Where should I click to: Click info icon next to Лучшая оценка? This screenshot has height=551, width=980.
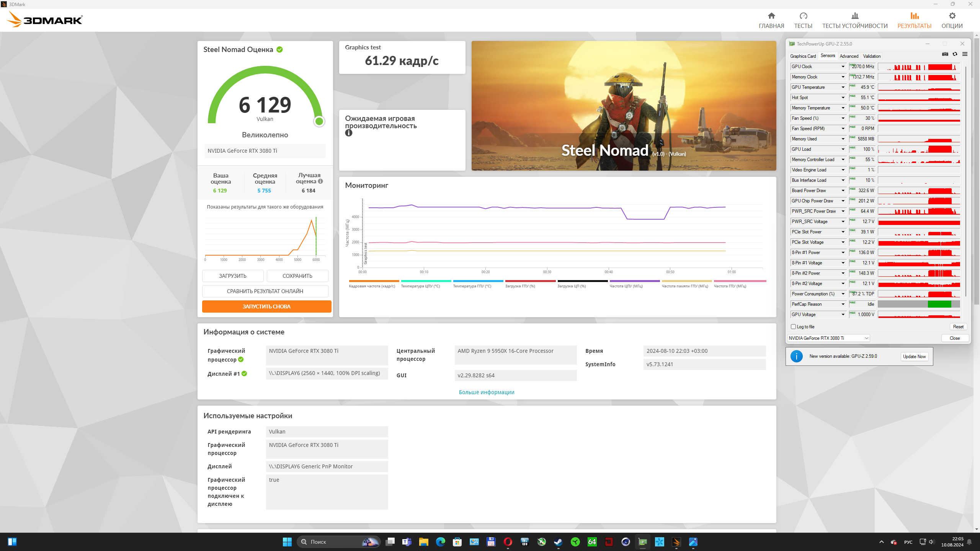tap(320, 181)
